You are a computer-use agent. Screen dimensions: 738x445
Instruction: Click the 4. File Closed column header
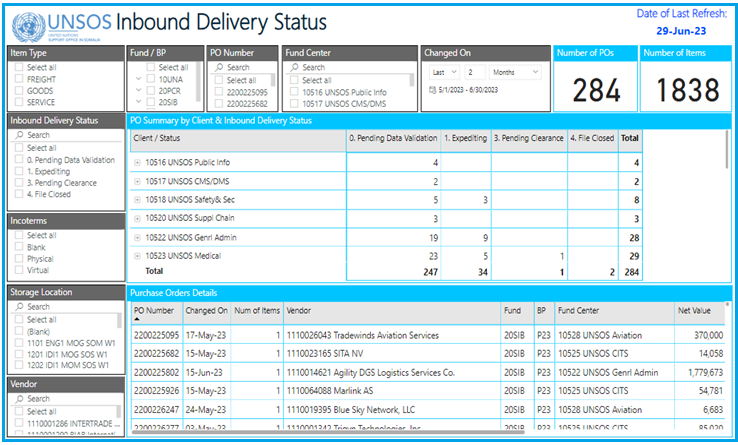tap(592, 138)
